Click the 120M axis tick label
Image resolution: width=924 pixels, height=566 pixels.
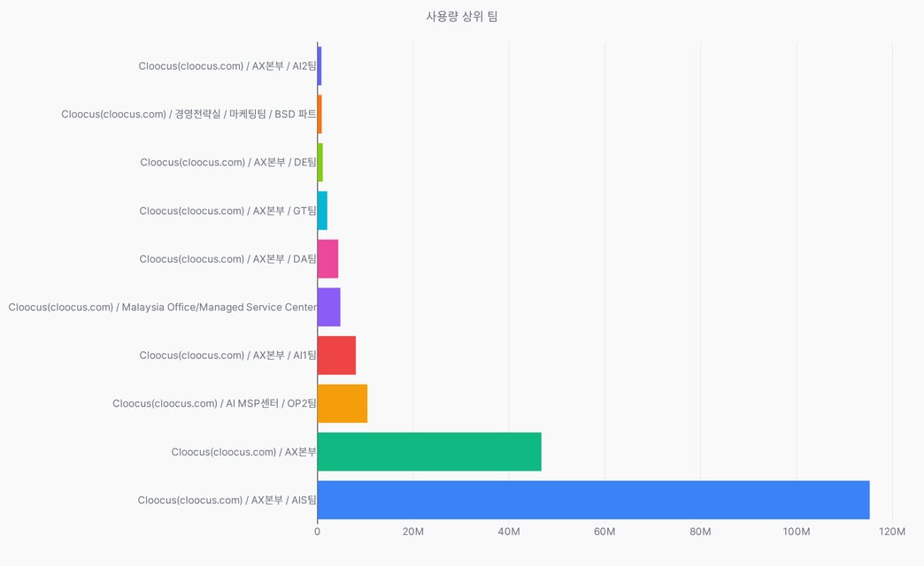[892, 532]
